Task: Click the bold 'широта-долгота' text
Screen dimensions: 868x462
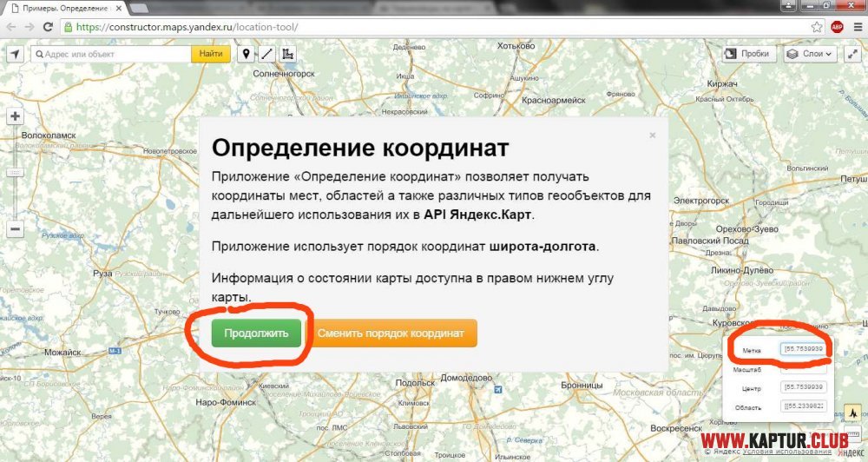Action: (542, 247)
